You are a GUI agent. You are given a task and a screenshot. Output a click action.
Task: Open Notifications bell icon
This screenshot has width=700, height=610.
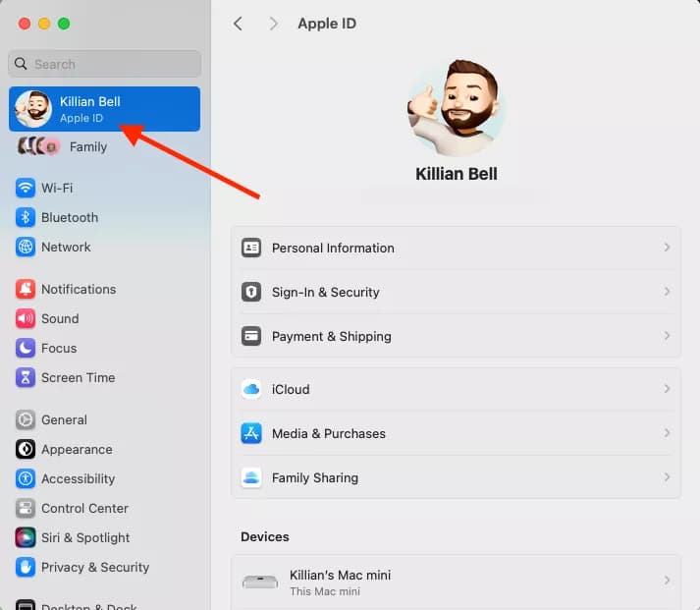(x=26, y=290)
